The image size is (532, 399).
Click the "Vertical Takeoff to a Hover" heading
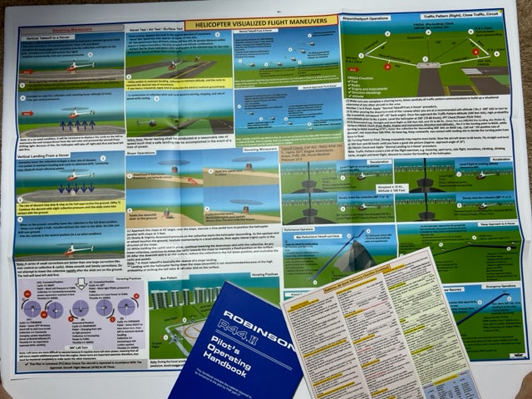(x=47, y=39)
